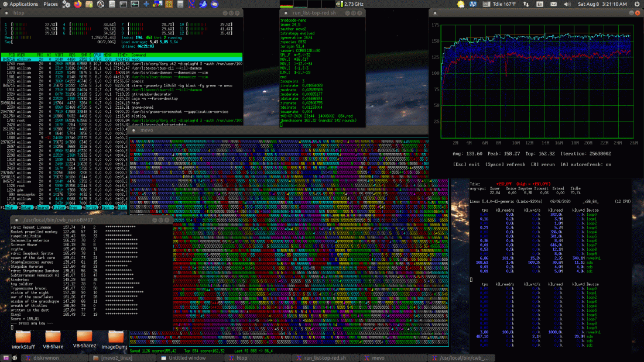Screen dimensions: 644x362
Task: Sort htop by the CPU% column header
Action: 97,55
